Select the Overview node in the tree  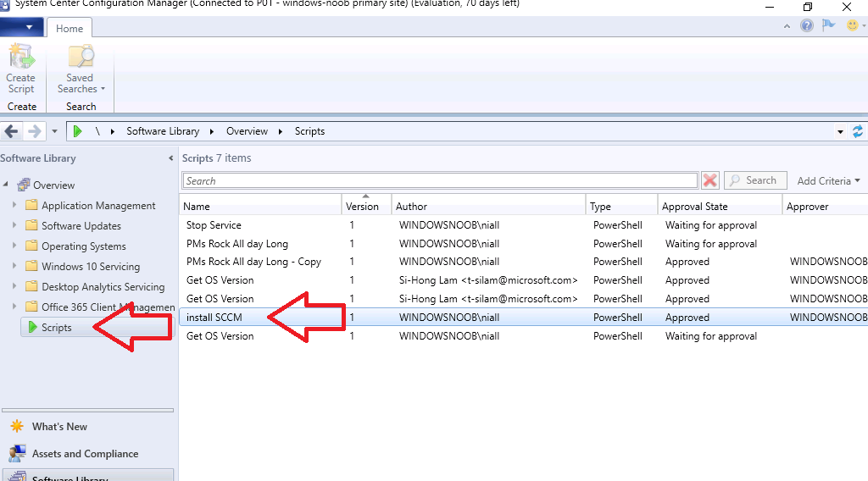click(x=53, y=185)
